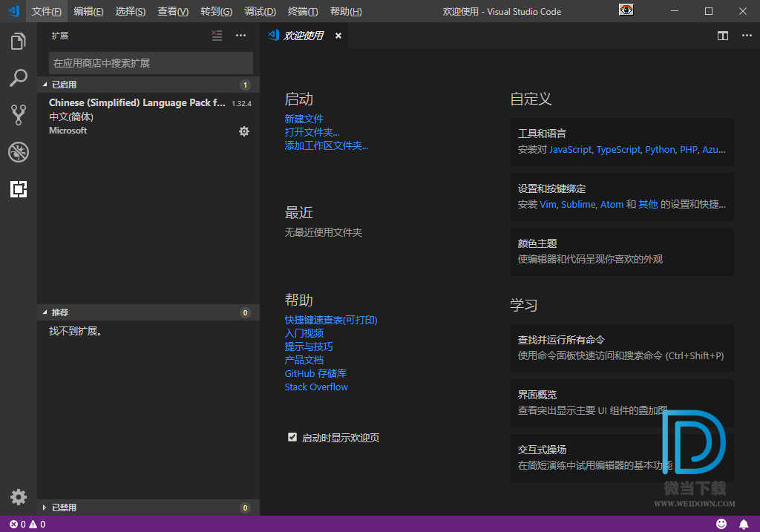The image size is (760, 532).
Task: Clear extensions search results icon
Action: pyautogui.click(x=217, y=36)
